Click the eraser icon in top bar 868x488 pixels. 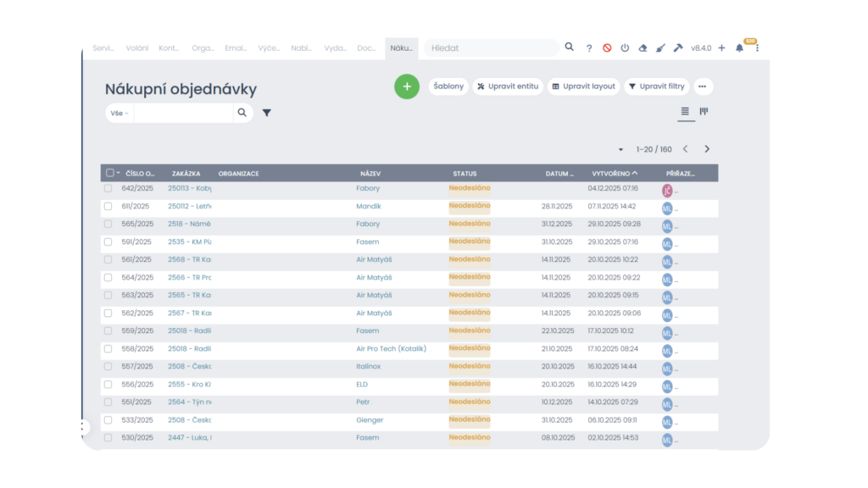[643, 48]
